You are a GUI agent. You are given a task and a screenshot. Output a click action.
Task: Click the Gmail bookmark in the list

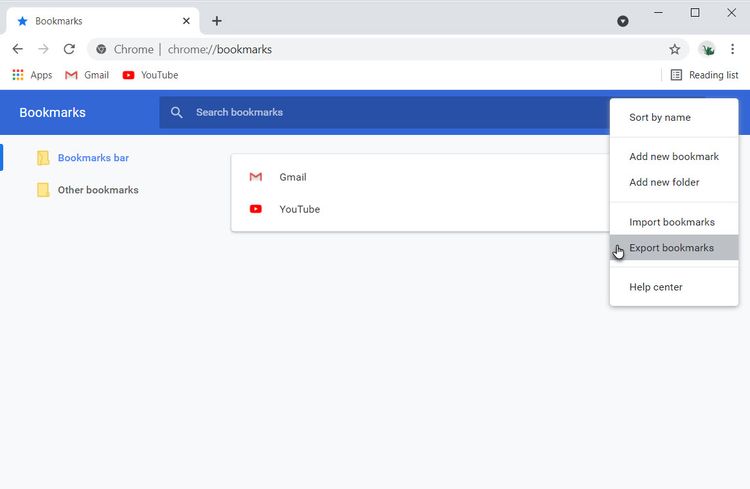point(420,177)
